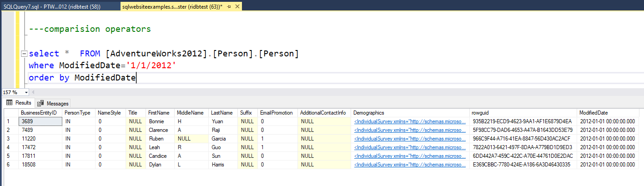Click [AdventureWorks2012] in the FROM clause

(156, 54)
